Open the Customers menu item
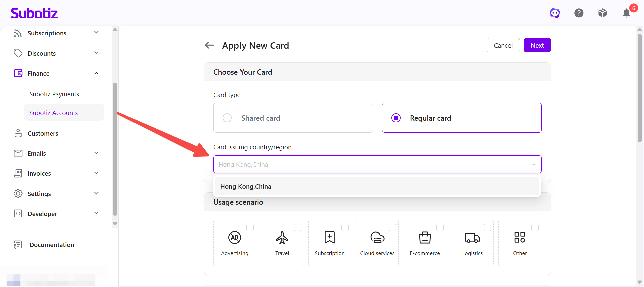The height and width of the screenshot is (287, 644). (43, 133)
